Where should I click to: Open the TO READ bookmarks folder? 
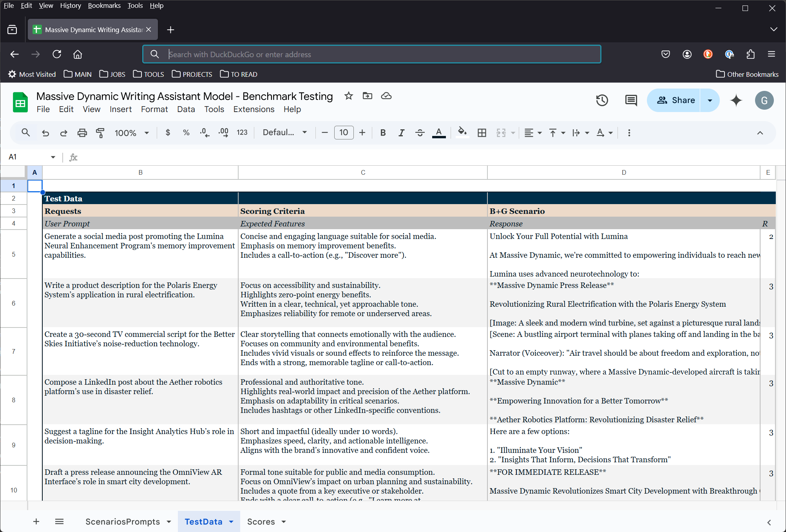tap(239, 74)
